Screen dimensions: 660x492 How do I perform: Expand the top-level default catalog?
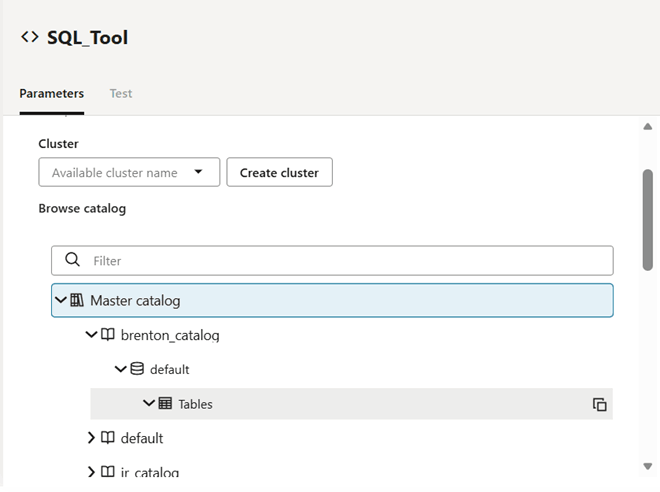tap(91, 438)
